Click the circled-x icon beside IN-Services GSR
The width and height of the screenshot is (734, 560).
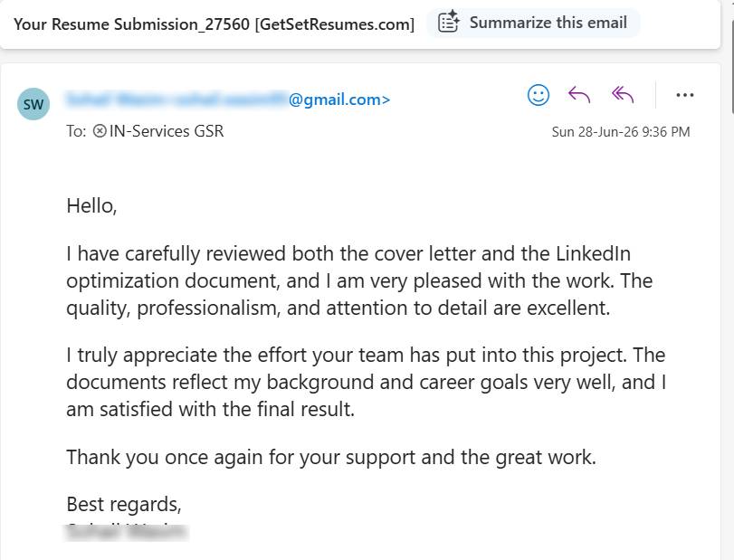click(x=100, y=131)
